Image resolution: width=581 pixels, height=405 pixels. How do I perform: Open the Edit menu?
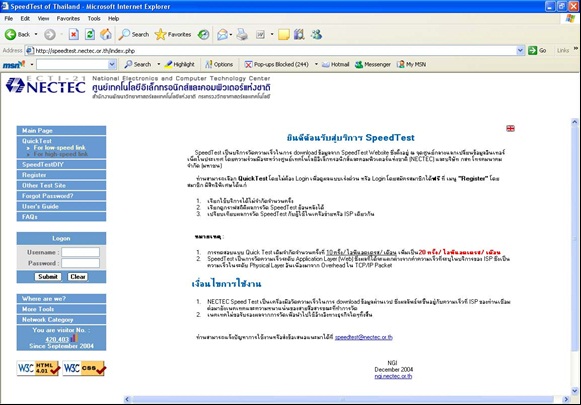[25, 18]
